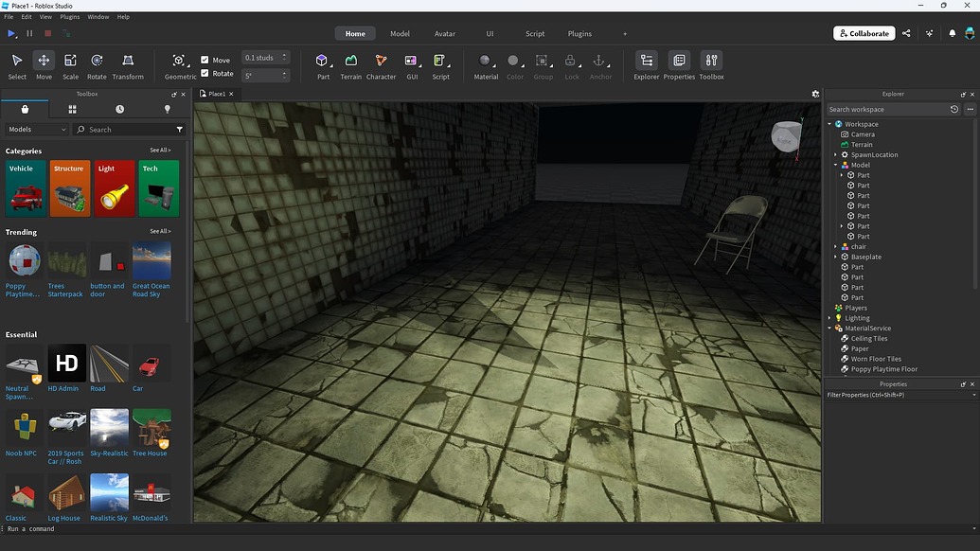Switch to the Avatar ribbon tab
Image resolution: width=980 pixels, height=551 pixels.
pyautogui.click(x=445, y=34)
